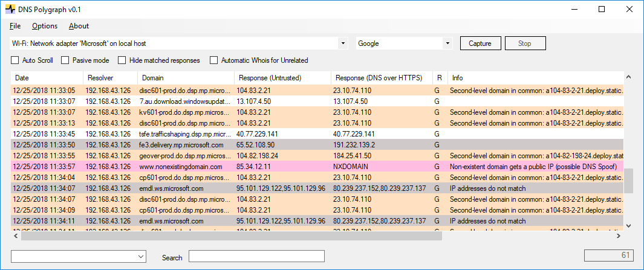Open the File menu
Viewport: 644px width, 270px height.
tap(15, 26)
